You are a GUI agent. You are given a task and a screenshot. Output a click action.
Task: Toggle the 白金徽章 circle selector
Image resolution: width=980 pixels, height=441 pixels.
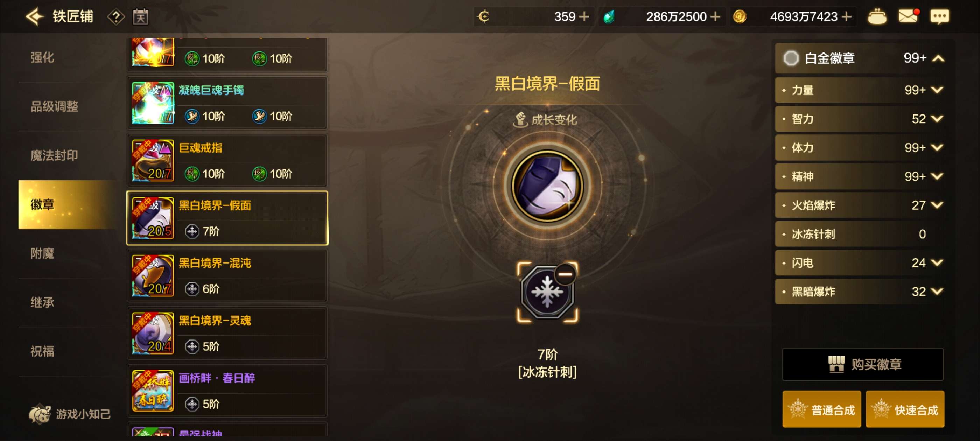(791, 58)
